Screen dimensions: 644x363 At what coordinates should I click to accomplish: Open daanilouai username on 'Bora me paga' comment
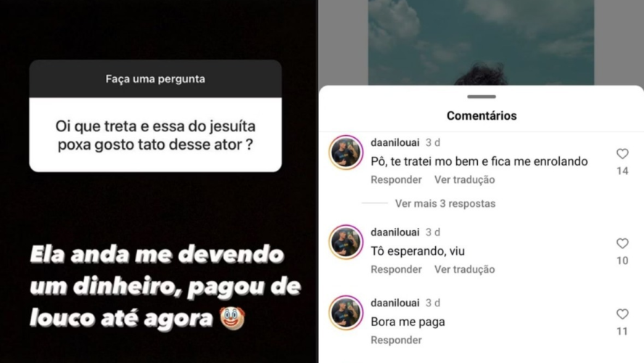tap(395, 303)
